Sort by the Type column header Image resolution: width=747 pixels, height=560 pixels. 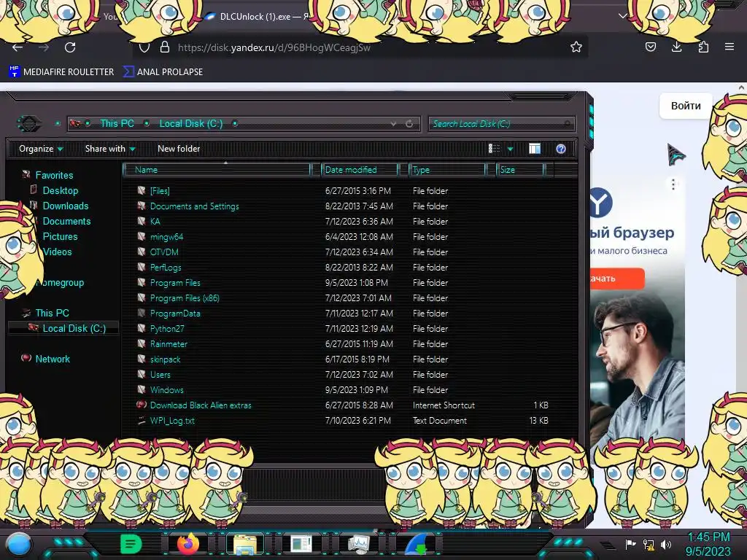pyautogui.click(x=447, y=169)
